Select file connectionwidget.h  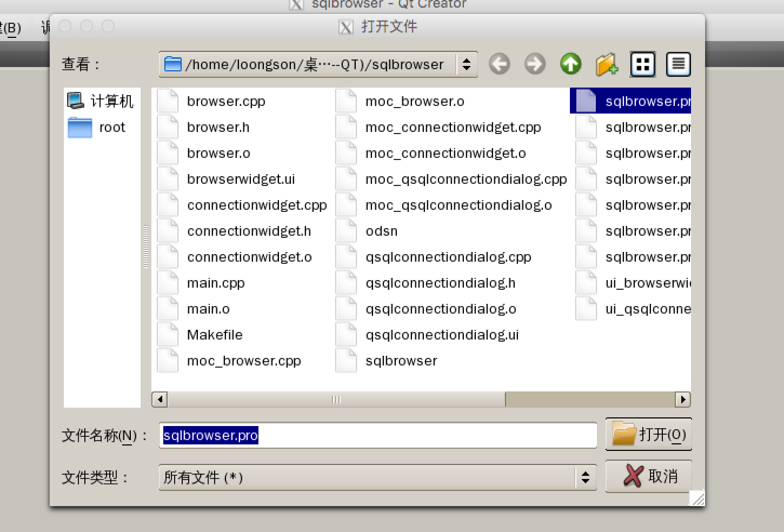[x=249, y=231]
